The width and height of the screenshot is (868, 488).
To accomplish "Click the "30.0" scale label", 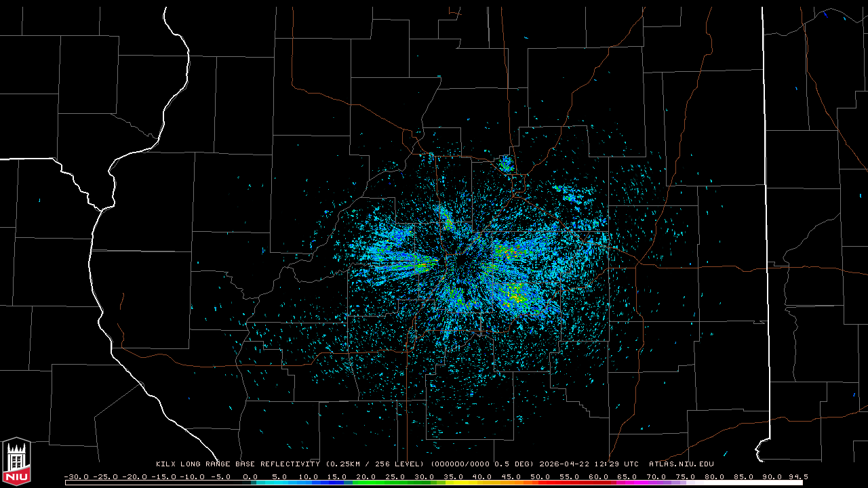I will pyautogui.click(x=425, y=476).
